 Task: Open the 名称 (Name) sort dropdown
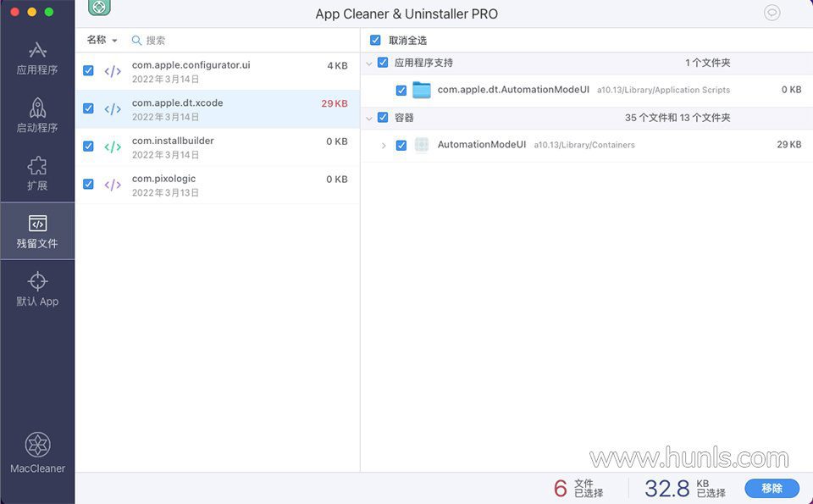point(102,40)
